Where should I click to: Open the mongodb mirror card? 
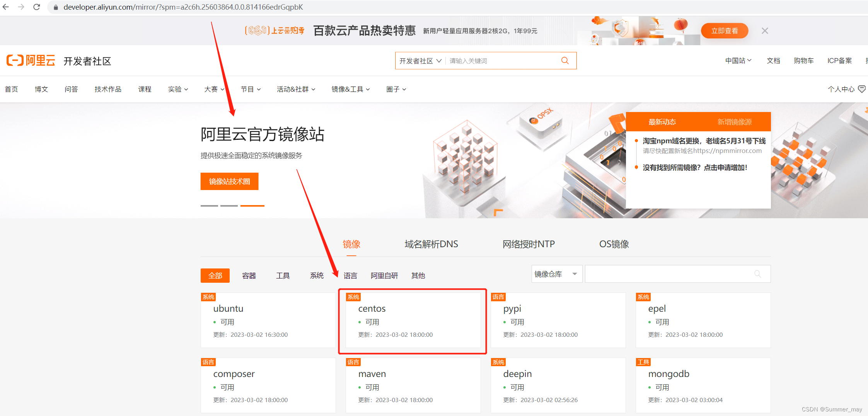[703, 385]
